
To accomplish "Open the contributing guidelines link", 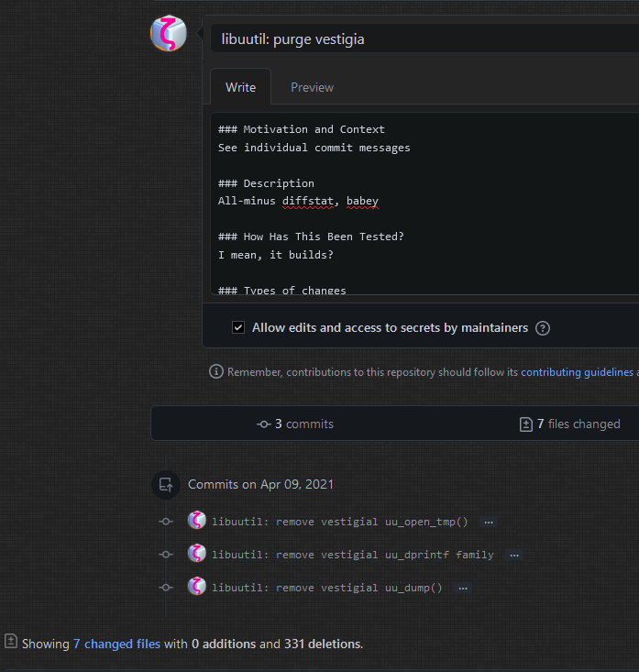I will (x=577, y=372).
